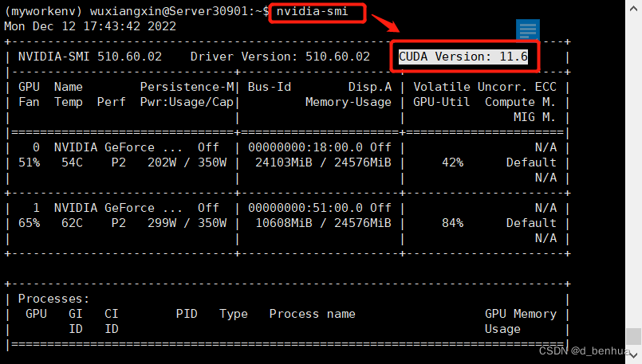Screen dimensions: 642x364
Task: Click the 'MIG M.' header text
Action: [x=534, y=117]
